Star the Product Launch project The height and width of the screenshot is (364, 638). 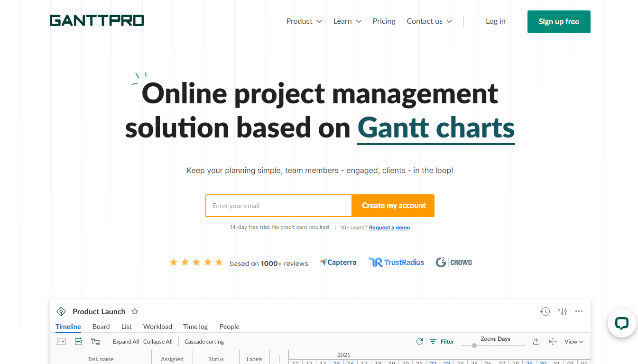point(135,311)
